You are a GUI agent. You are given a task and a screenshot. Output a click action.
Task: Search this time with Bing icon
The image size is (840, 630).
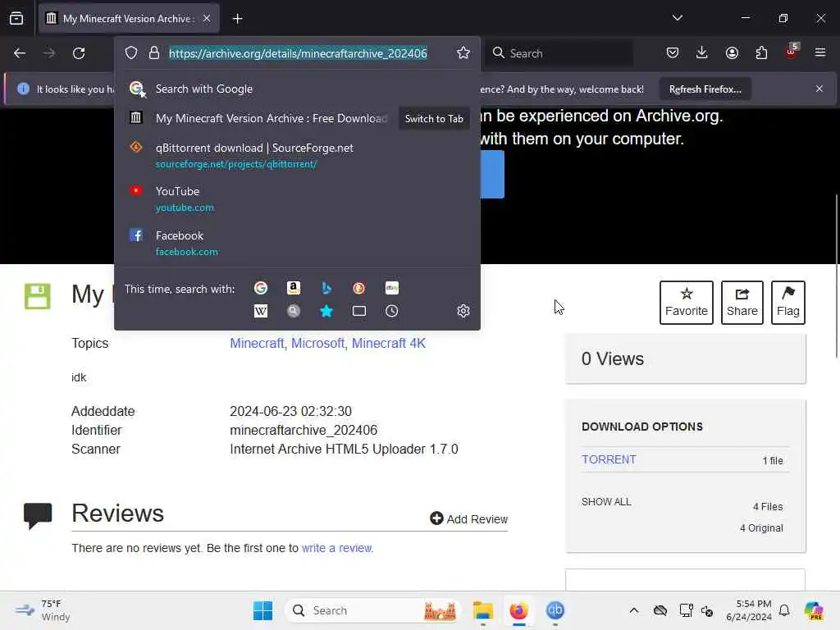326,288
